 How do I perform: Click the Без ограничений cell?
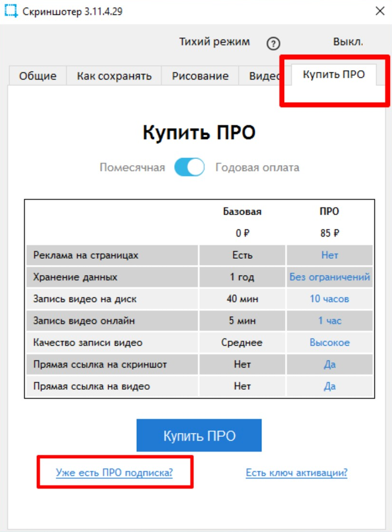click(330, 277)
